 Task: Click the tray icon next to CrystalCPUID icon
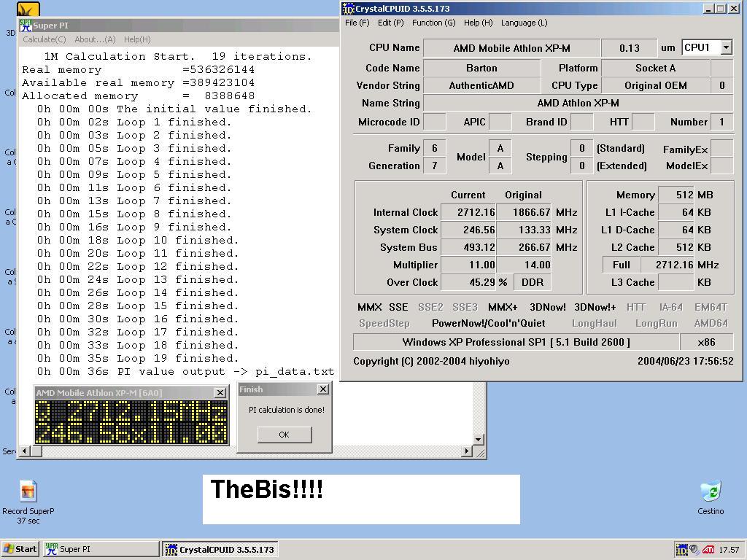tap(694, 550)
